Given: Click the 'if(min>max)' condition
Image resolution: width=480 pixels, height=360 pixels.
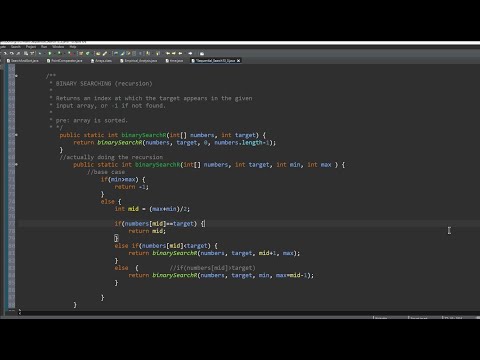Looking at the screenshot, I should (120, 179).
